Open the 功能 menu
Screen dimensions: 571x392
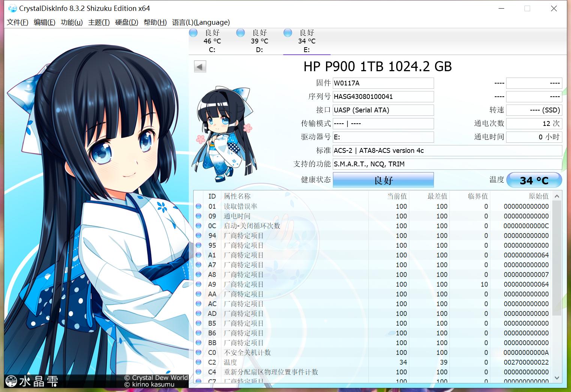point(71,22)
